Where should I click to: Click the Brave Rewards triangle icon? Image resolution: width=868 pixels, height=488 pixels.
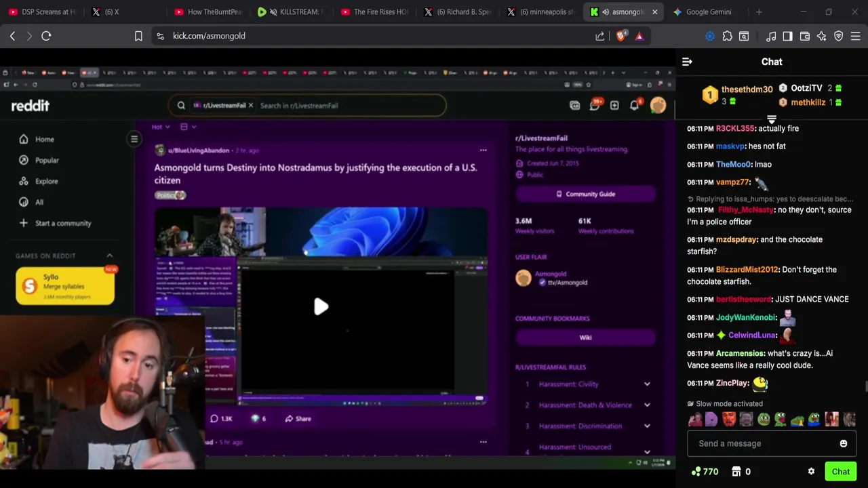(x=639, y=36)
